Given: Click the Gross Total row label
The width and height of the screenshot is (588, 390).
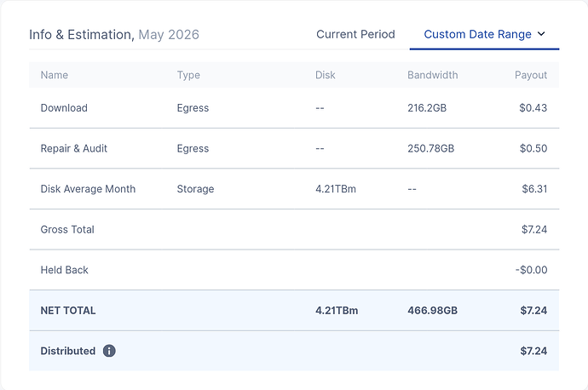Looking at the screenshot, I should coord(67,229).
